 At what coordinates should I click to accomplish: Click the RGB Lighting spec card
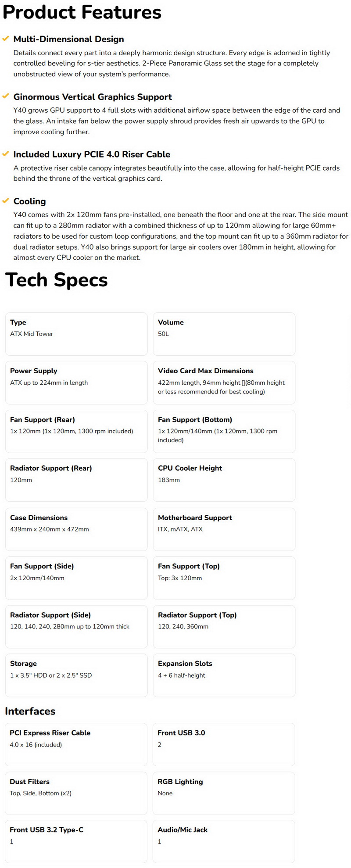click(x=224, y=793)
